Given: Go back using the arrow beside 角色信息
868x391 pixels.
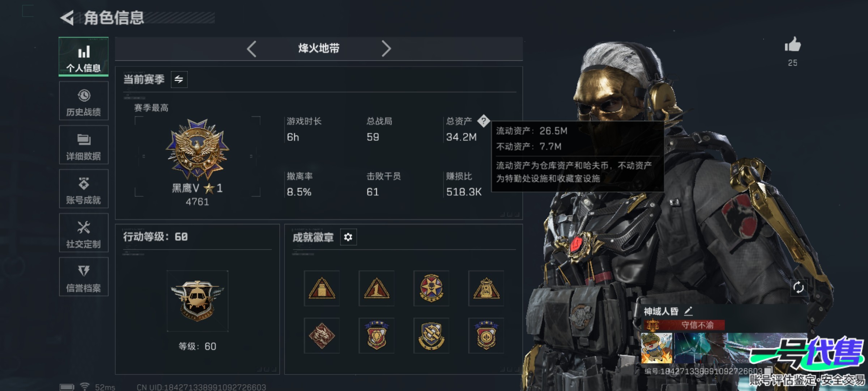Looking at the screenshot, I should (67, 18).
